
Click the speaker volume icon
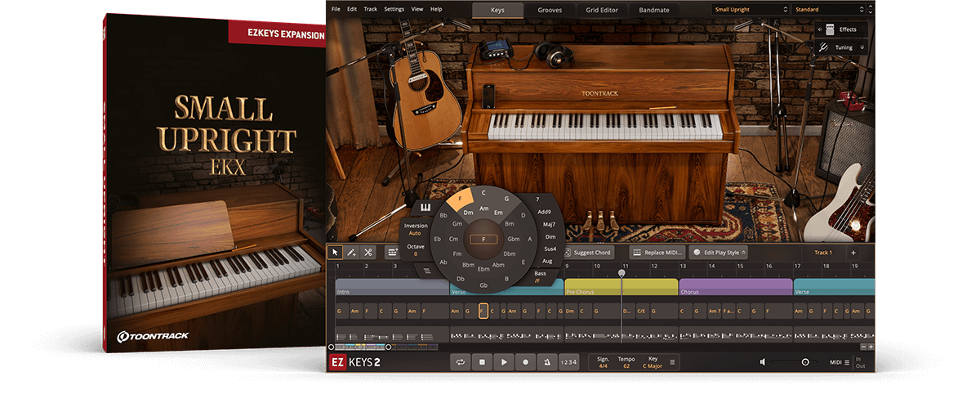(762, 361)
